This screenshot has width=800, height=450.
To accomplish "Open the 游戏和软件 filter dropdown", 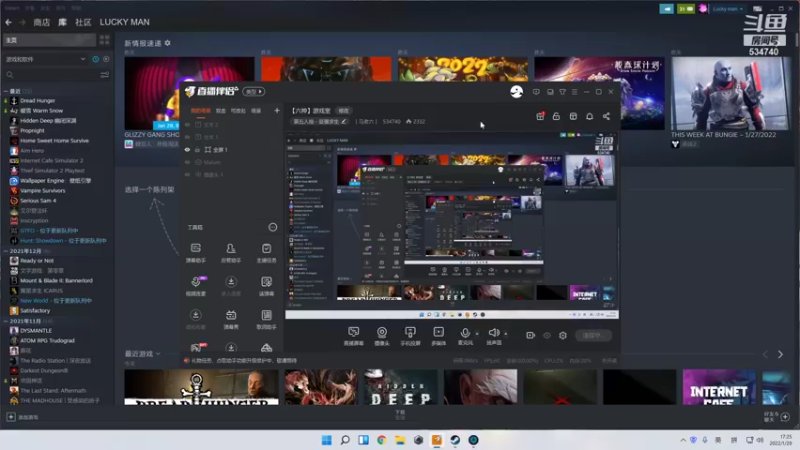I will (45, 59).
